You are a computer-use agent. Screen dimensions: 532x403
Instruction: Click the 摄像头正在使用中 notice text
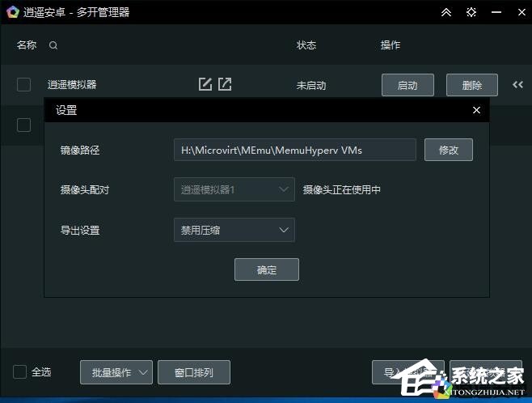342,189
